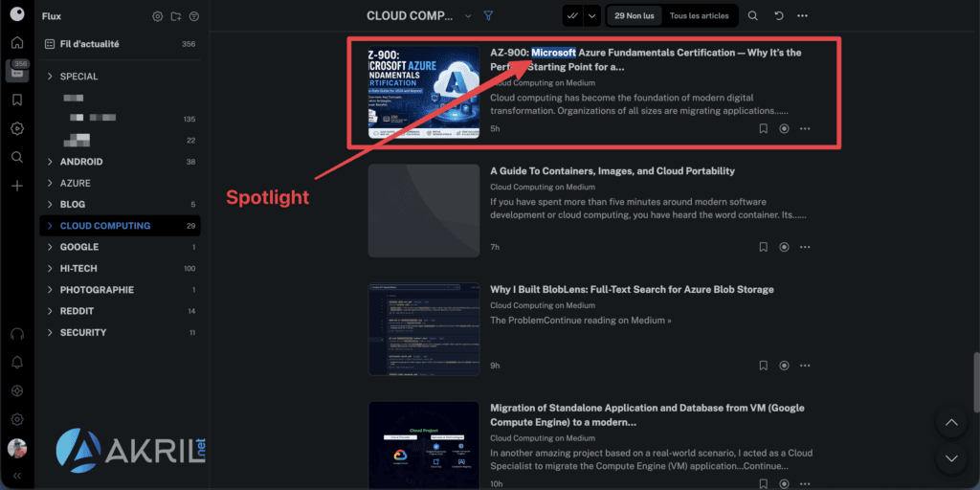Expand the BLOG folder chevron
This screenshot has height=490, width=980.
coord(50,205)
